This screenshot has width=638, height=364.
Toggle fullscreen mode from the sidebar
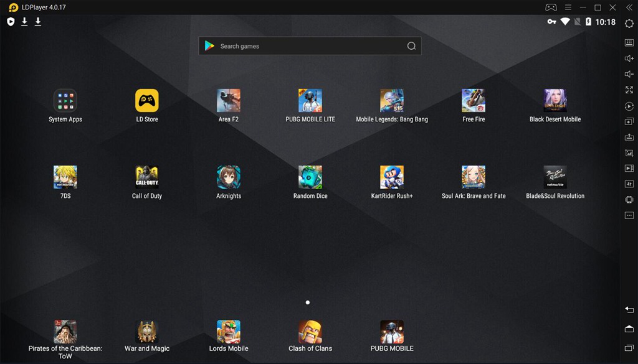click(629, 90)
